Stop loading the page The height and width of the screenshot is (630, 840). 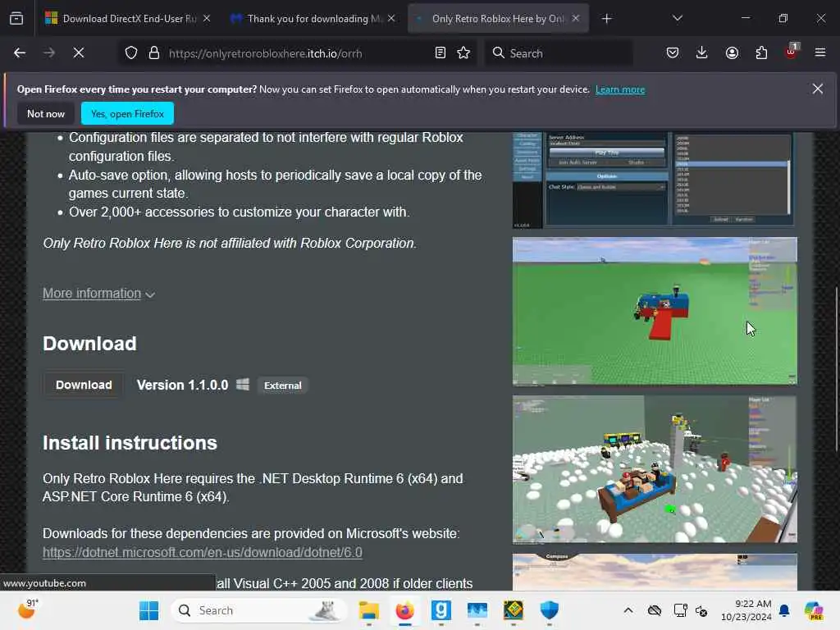[x=78, y=53]
